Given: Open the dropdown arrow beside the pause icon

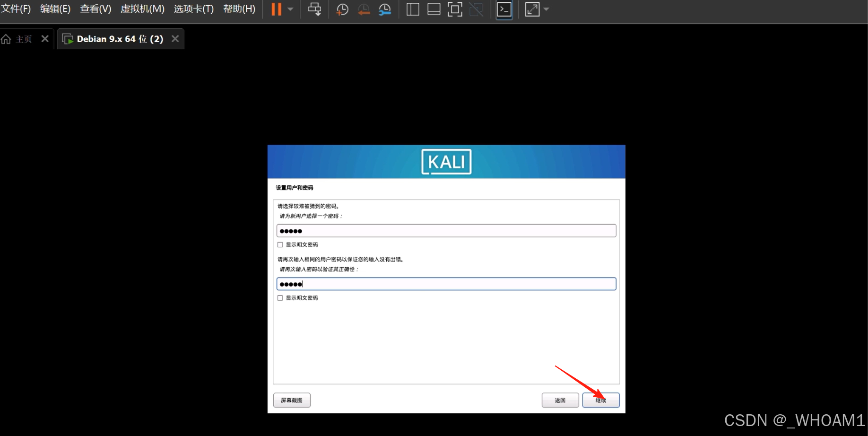Looking at the screenshot, I should [290, 9].
